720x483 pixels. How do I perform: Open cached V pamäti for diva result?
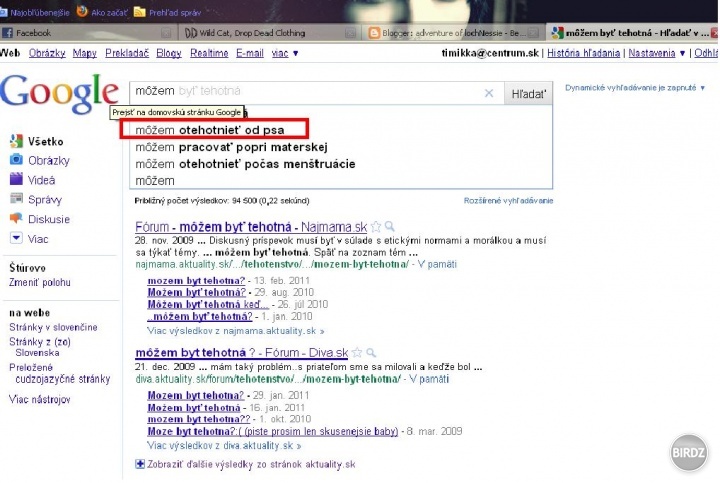pos(429,379)
